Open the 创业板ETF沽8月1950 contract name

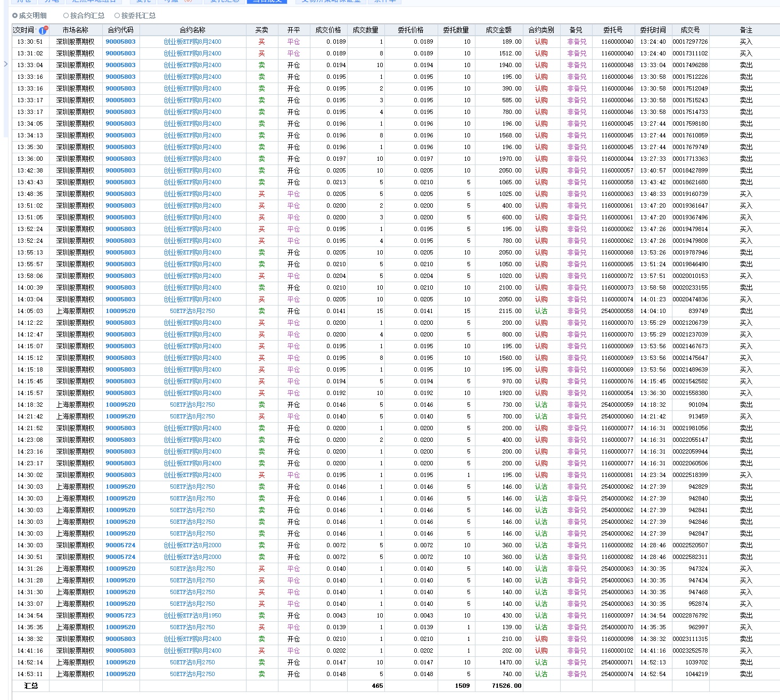point(192,615)
